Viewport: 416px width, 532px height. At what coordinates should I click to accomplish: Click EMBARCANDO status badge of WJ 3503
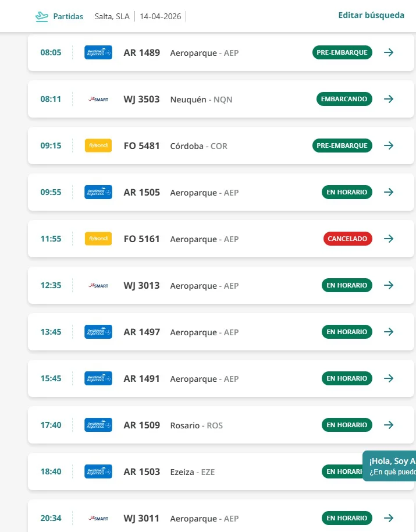[344, 99]
